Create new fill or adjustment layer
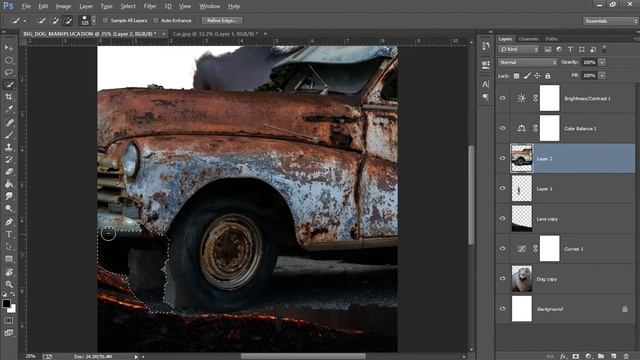 coord(588,356)
